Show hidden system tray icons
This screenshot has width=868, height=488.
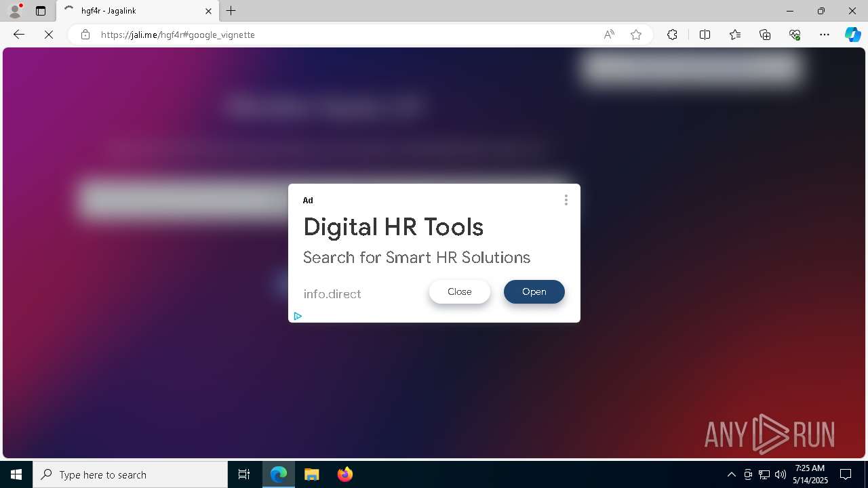pyautogui.click(x=732, y=474)
